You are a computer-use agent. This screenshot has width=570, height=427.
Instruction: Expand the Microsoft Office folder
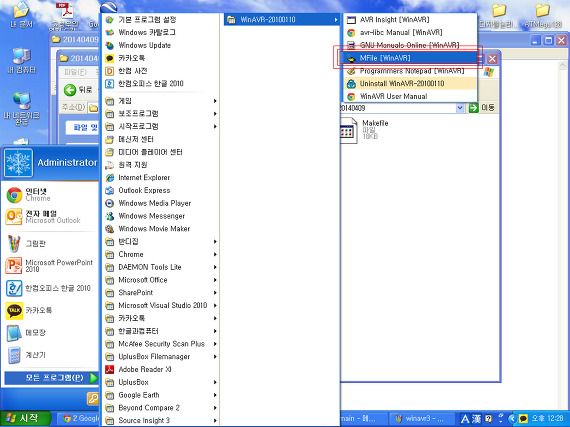click(161, 280)
